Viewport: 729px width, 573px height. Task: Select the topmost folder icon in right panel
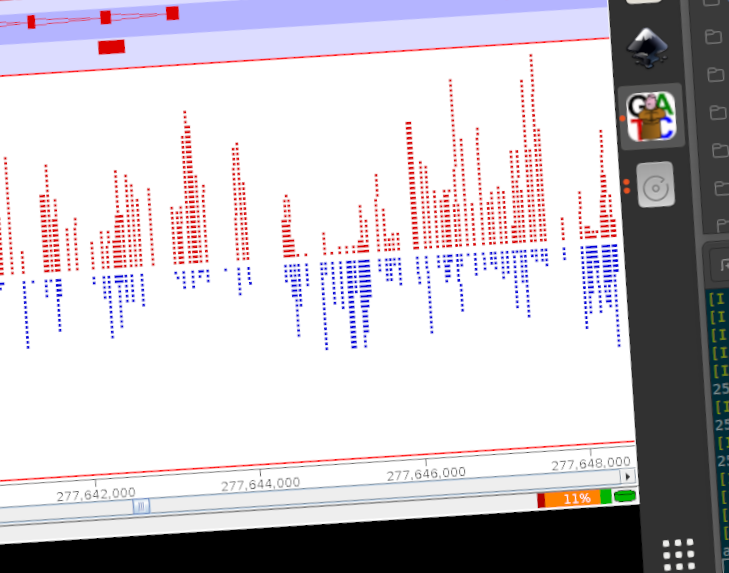[x=713, y=37]
